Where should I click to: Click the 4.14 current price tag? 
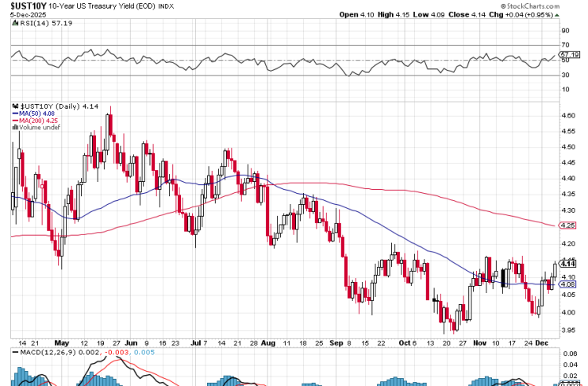click(x=567, y=264)
